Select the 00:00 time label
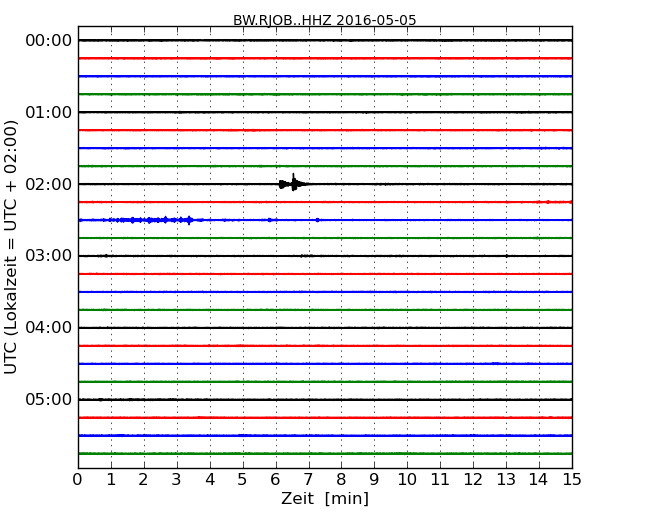Screen dimensions: 650x520 [x=49, y=41]
